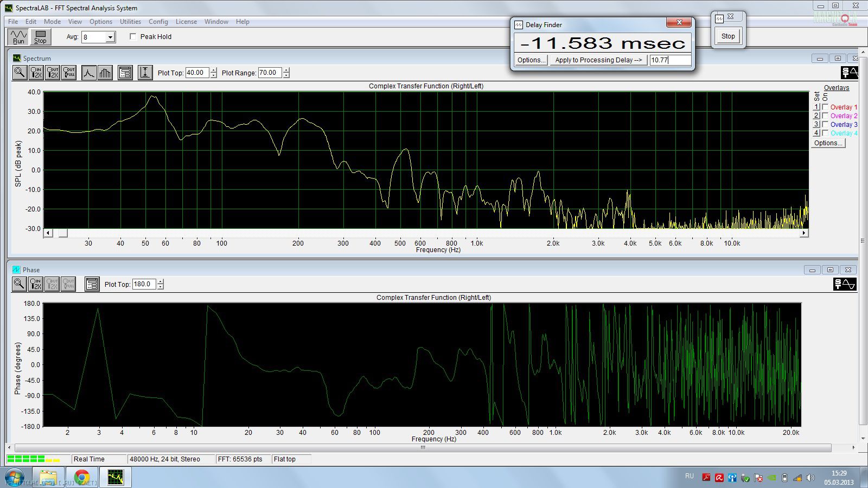Select the Phase zoom magnifier tool
This screenshot has width=868, height=488.
click(19, 284)
